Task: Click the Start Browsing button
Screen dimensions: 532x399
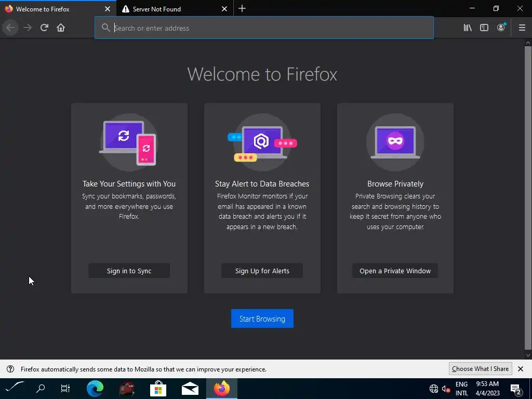Action: point(262,318)
